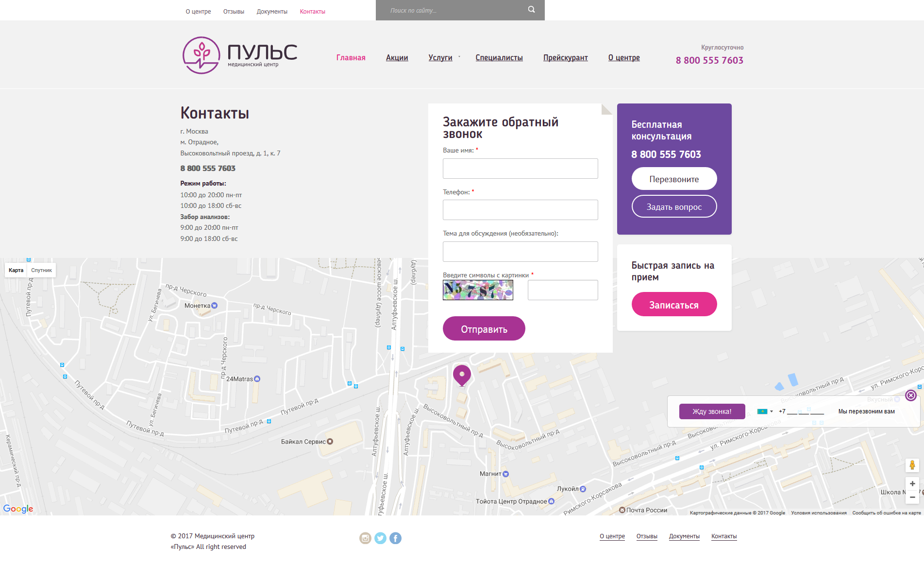Go to Акции in main navigation
Image resolution: width=924 pixels, height=564 pixels.
[397, 57]
